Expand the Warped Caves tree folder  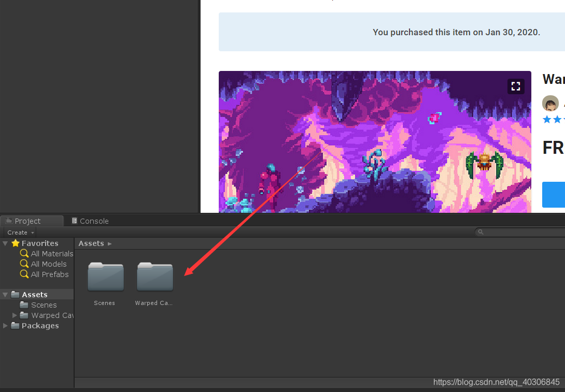[15, 315]
